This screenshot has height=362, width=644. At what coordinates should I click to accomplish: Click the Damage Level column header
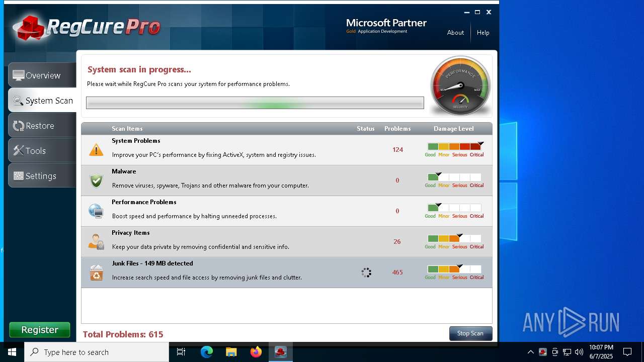[x=453, y=129]
